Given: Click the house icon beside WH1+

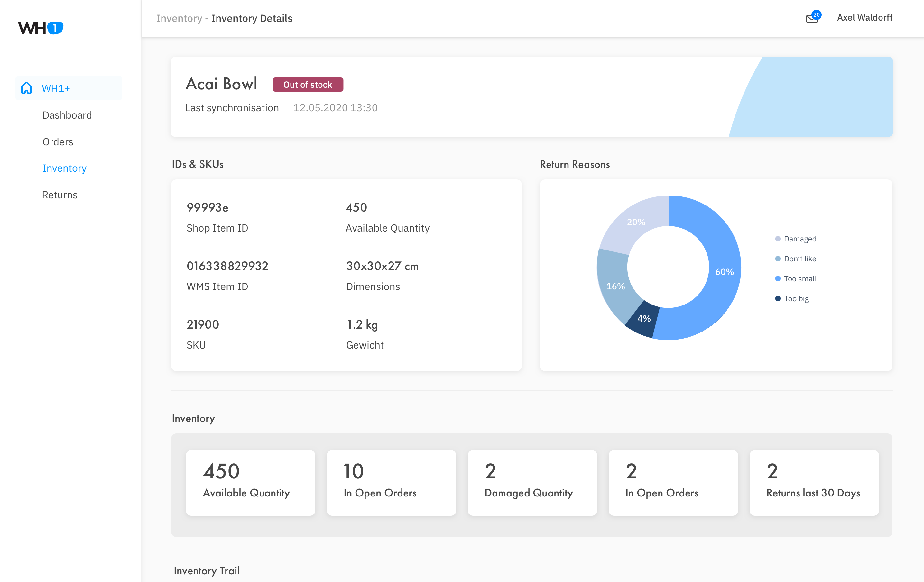Looking at the screenshot, I should click(x=26, y=88).
